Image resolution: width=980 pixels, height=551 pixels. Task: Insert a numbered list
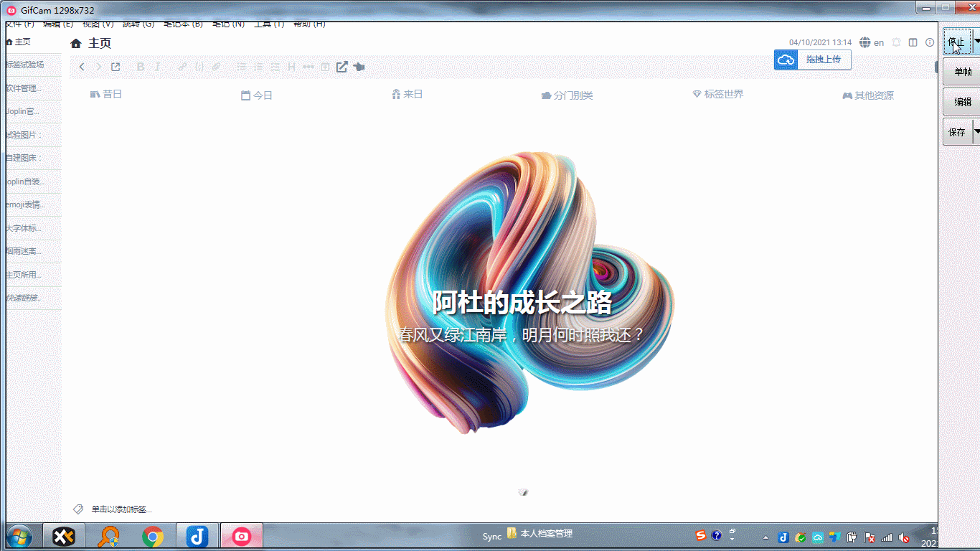point(259,67)
